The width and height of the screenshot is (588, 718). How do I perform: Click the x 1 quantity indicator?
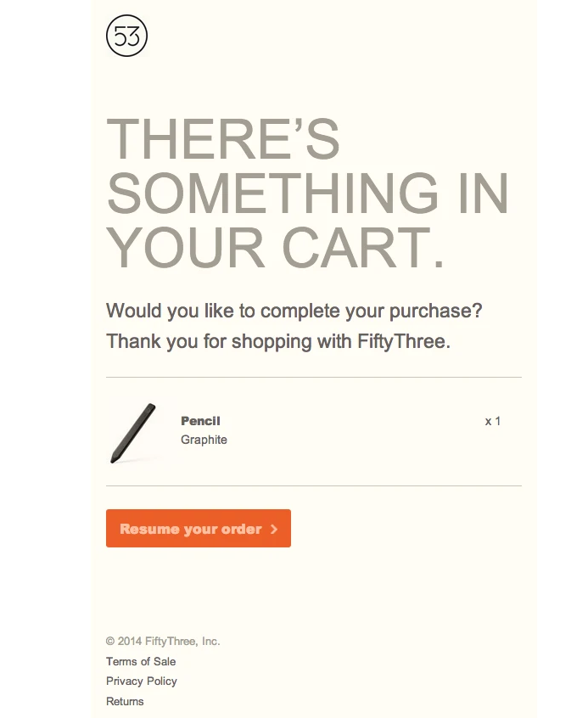click(x=492, y=421)
